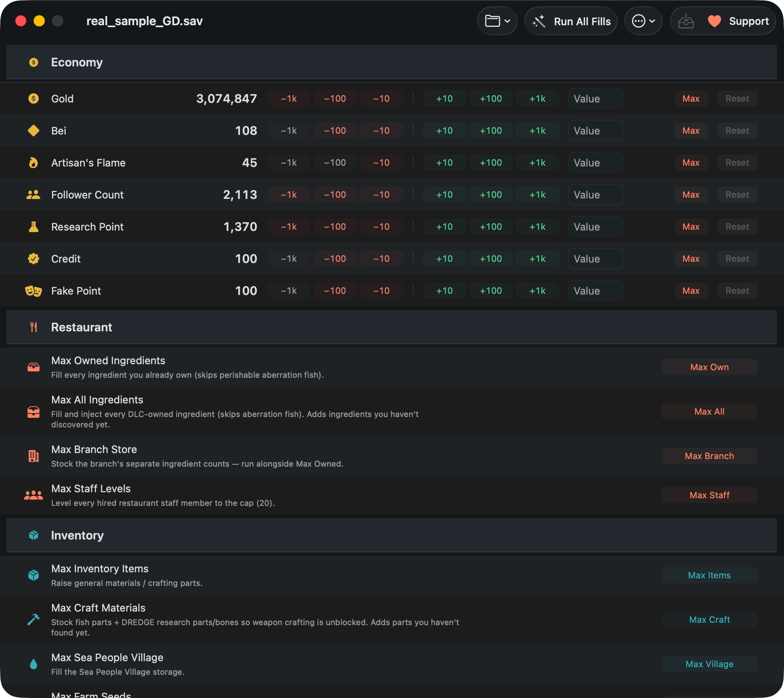Image resolution: width=784 pixels, height=698 pixels.
Task: Reset the Gold value
Action: coord(737,98)
